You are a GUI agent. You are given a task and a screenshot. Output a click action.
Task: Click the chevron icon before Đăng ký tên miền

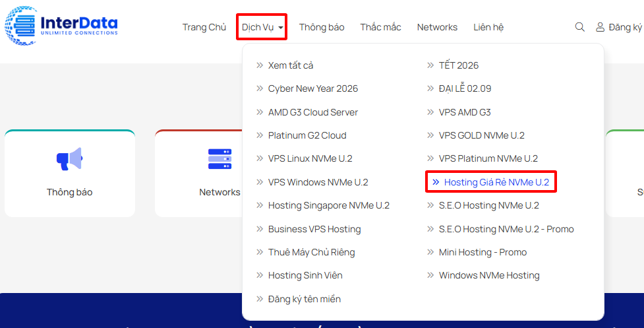tap(260, 299)
